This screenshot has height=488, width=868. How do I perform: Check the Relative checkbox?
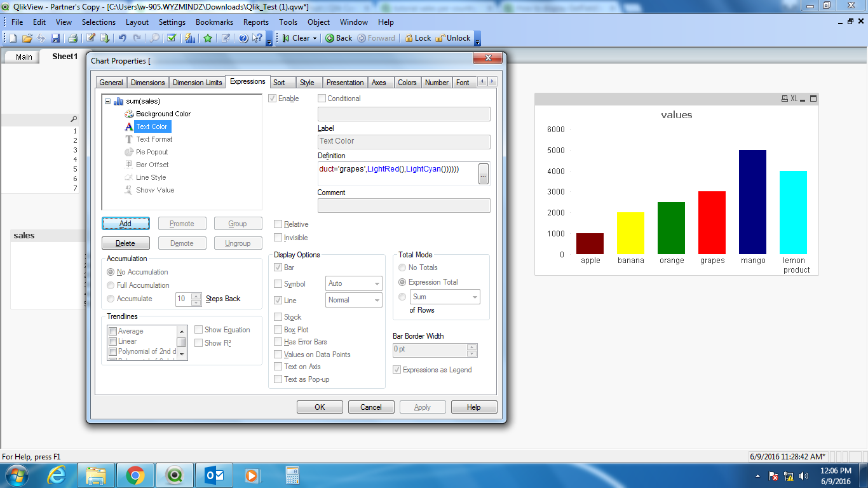[278, 224]
